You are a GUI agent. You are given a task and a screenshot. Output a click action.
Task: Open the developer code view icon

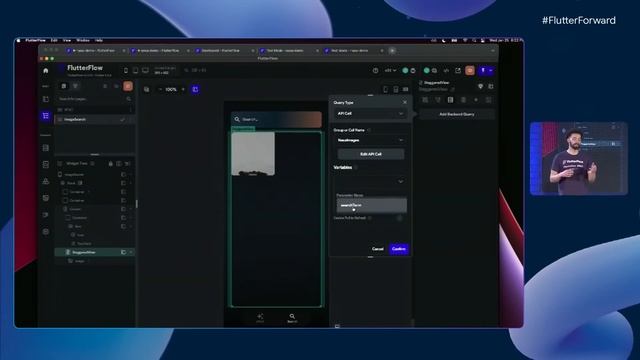coord(446,71)
